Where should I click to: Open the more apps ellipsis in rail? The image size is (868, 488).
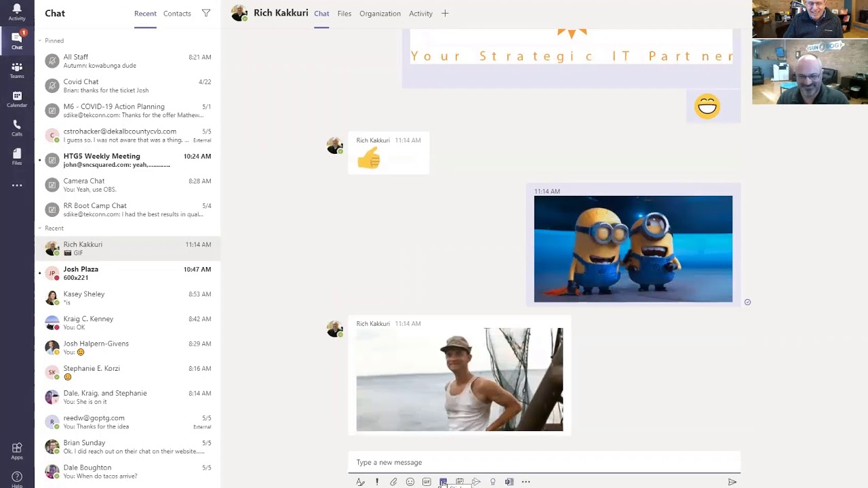(17, 185)
